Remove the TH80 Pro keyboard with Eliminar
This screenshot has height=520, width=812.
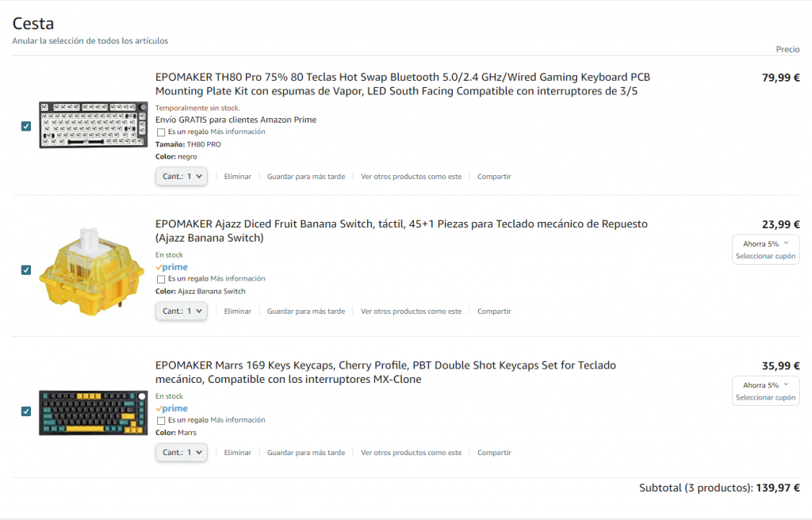point(238,177)
